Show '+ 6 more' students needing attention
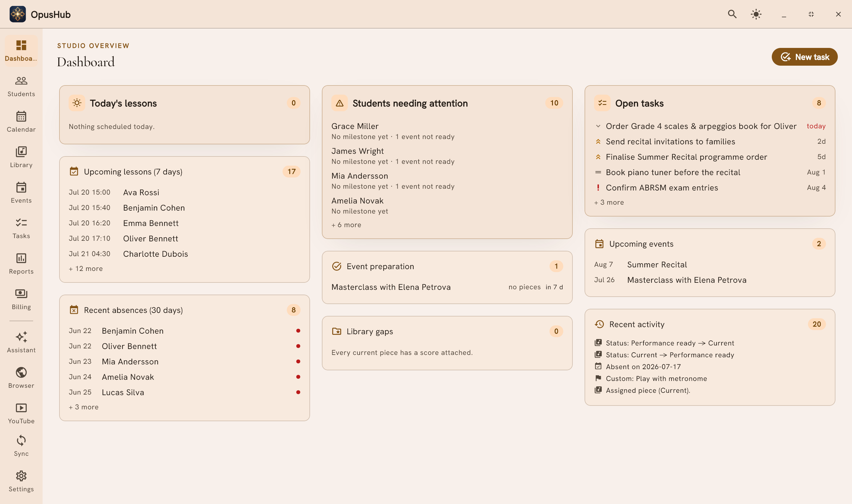This screenshot has width=852, height=504. 346,225
